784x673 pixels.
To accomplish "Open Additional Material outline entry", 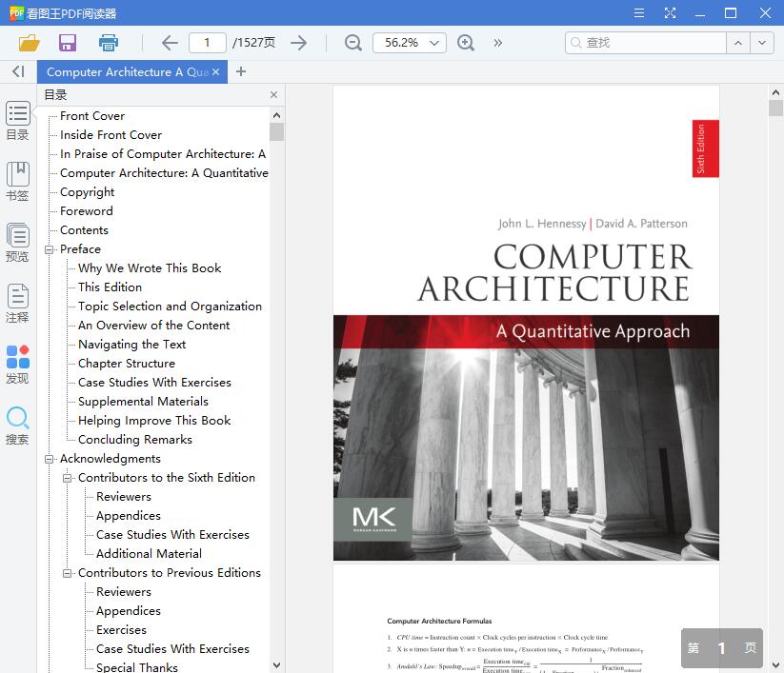I will [x=149, y=554].
